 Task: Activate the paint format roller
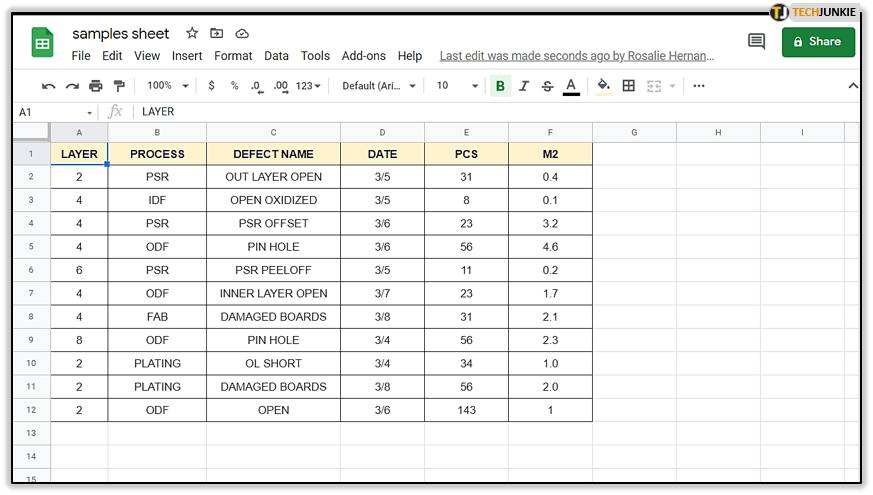click(x=120, y=86)
